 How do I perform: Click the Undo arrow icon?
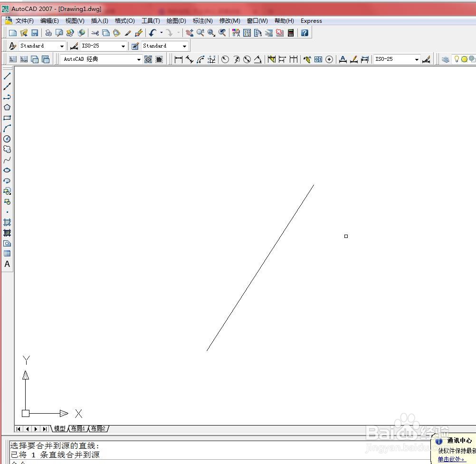[x=152, y=33]
